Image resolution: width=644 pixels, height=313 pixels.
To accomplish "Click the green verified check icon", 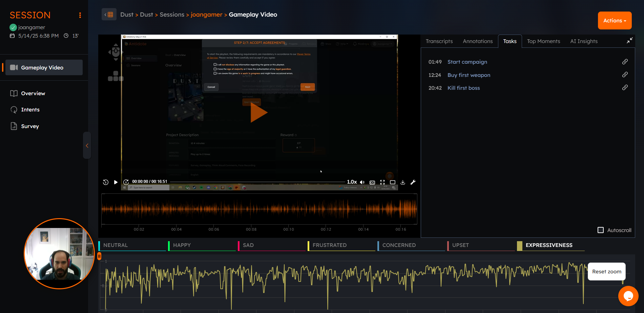I will tap(13, 27).
